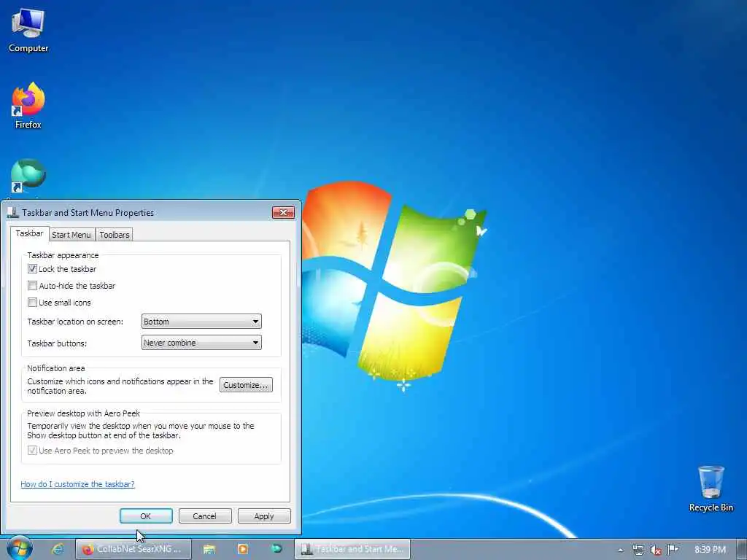Uncheck Lock the taskbar
The height and width of the screenshot is (560, 747).
coord(32,269)
